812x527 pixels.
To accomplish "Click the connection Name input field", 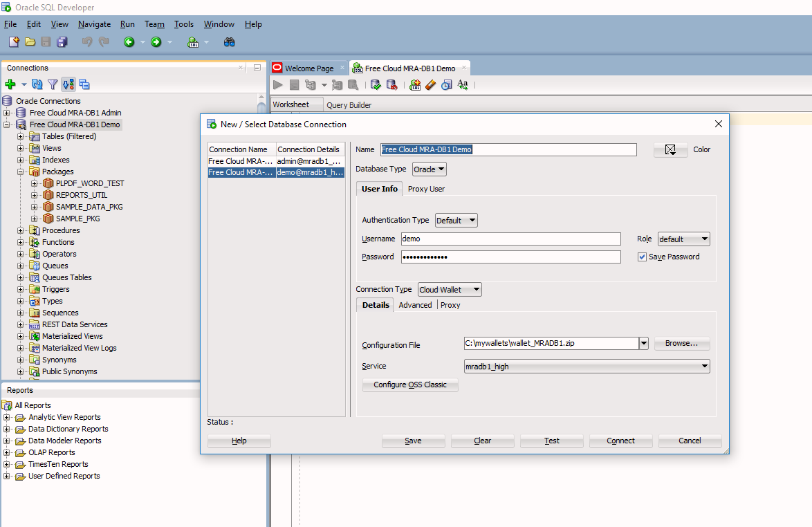I will point(508,149).
